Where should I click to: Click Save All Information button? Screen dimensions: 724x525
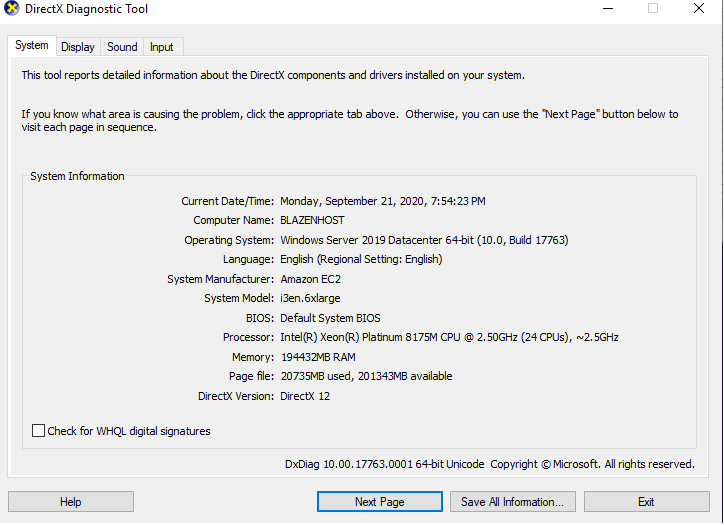pos(513,501)
